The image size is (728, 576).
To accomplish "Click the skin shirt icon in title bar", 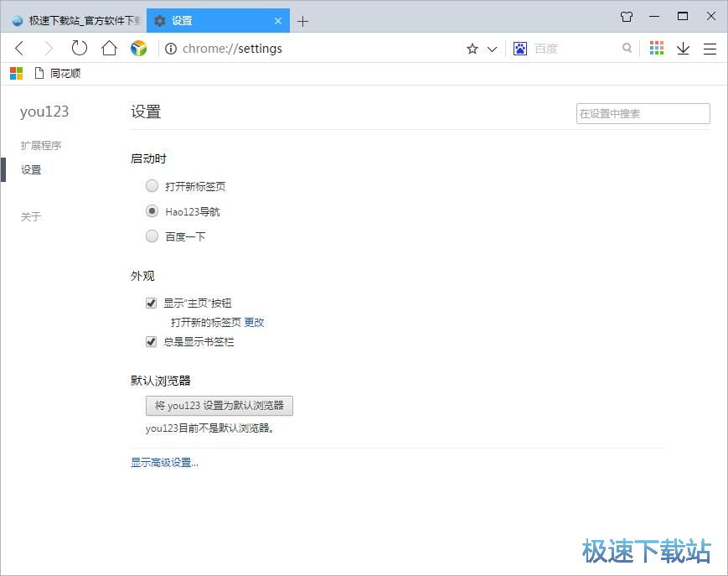I will point(627,17).
